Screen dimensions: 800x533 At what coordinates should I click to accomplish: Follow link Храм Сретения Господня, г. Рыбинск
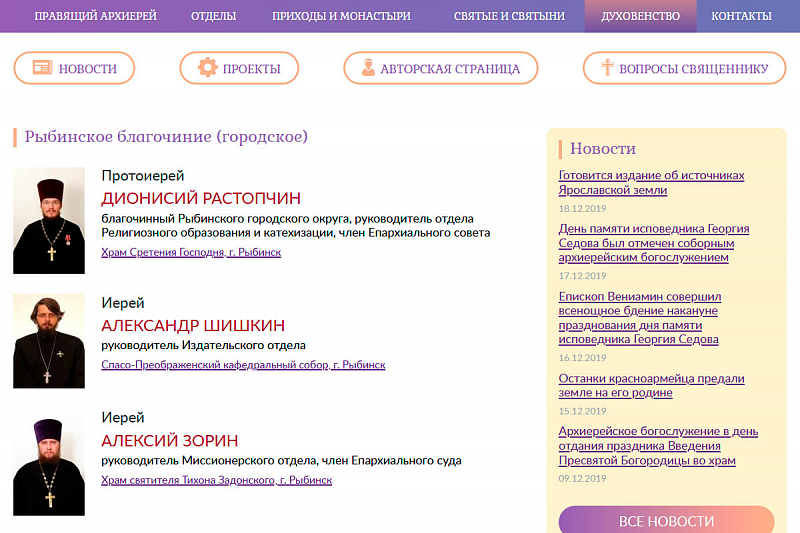pos(191,252)
